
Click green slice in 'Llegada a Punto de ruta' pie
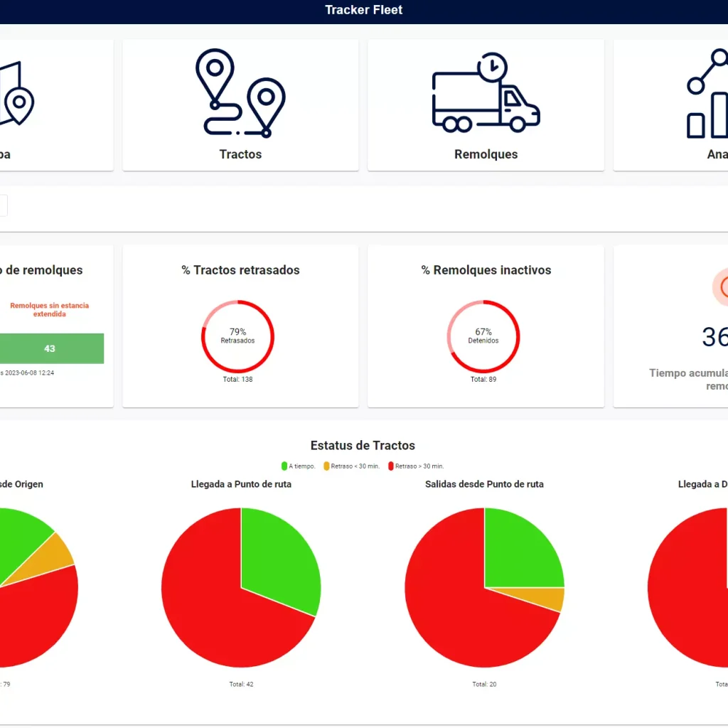pyautogui.click(x=277, y=555)
